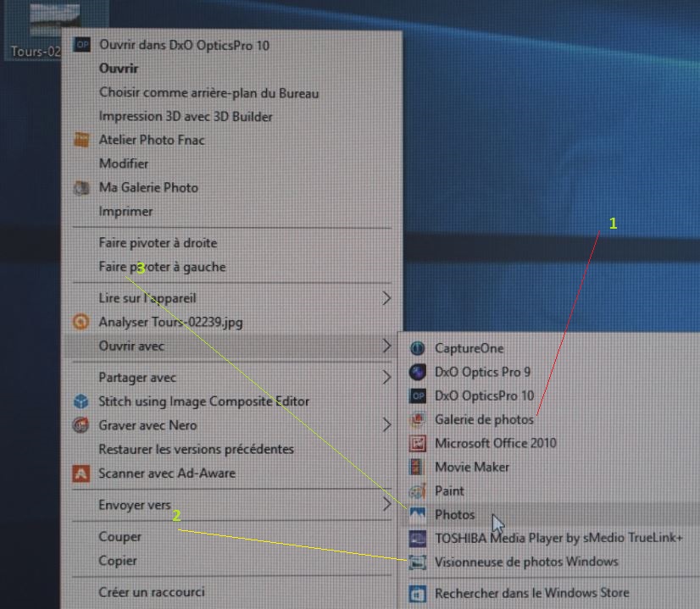This screenshot has height=609, width=700.
Task: Click the Movie Maker filmstrip icon
Action: pyautogui.click(x=416, y=467)
